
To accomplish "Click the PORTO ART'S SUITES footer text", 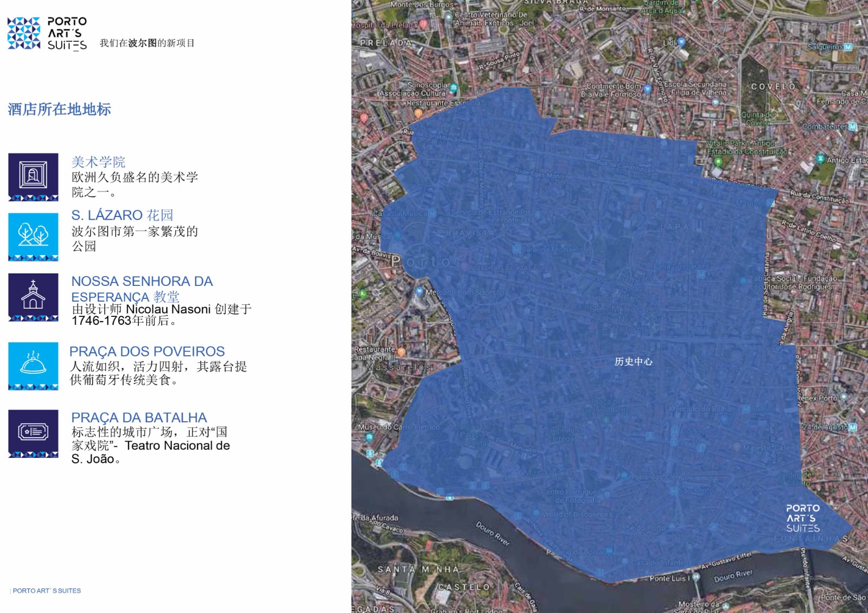I will [x=47, y=591].
